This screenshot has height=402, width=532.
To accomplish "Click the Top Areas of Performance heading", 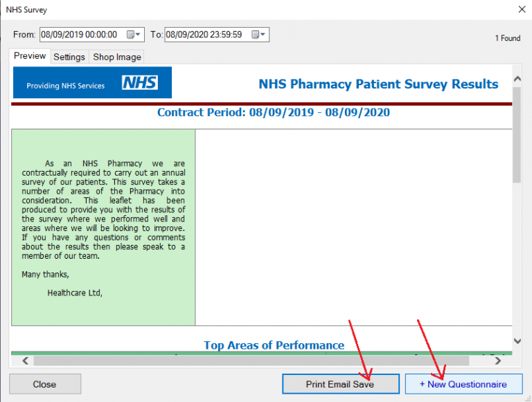I will point(274,345).
